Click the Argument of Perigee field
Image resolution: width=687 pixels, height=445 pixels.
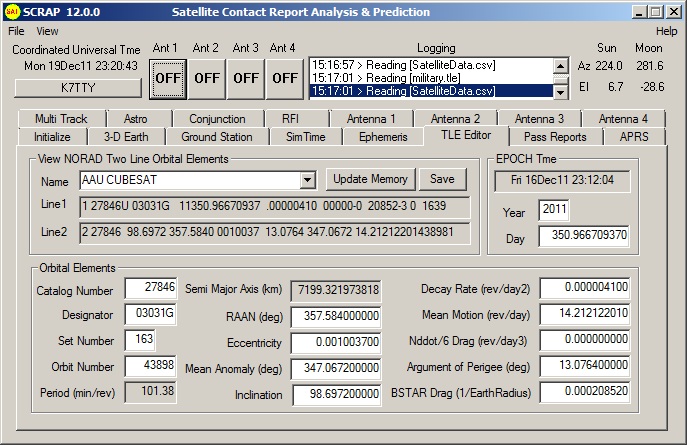[585, 366]
